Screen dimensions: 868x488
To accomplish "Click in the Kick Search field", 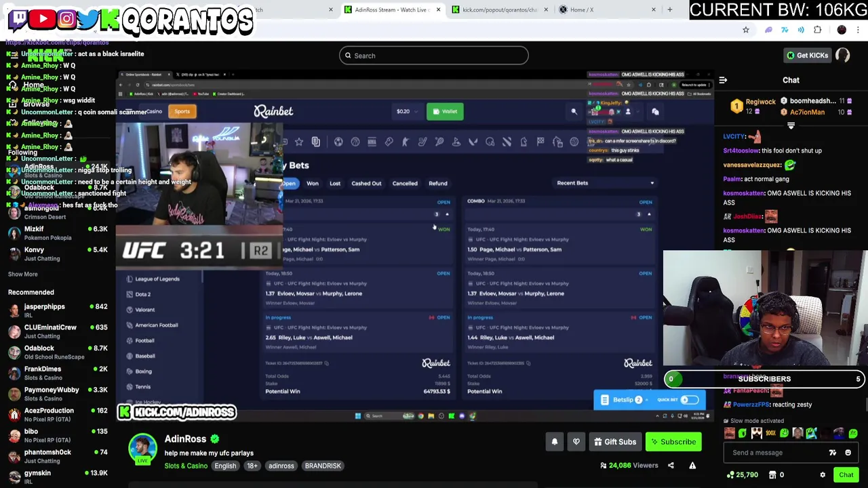I will (x=434, y=56).
